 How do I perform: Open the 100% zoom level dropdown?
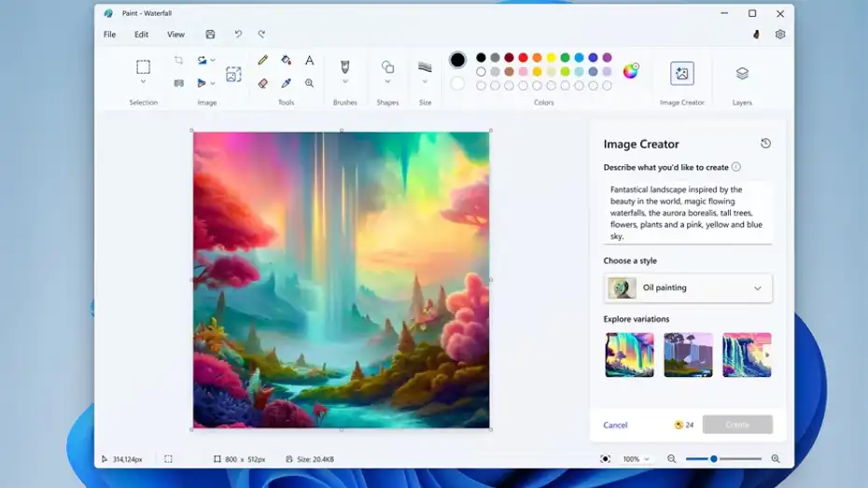636,459
